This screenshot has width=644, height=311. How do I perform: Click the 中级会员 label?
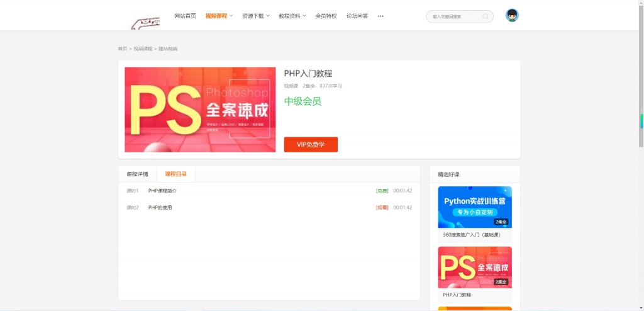point(303,101)
